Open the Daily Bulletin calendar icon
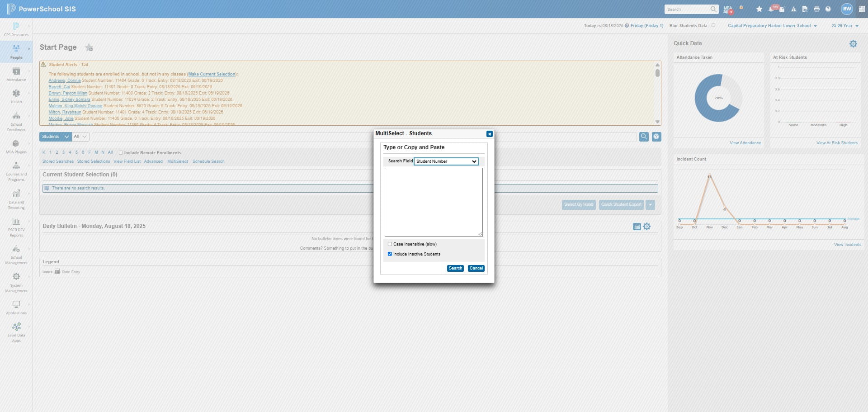 coord(637,227)
